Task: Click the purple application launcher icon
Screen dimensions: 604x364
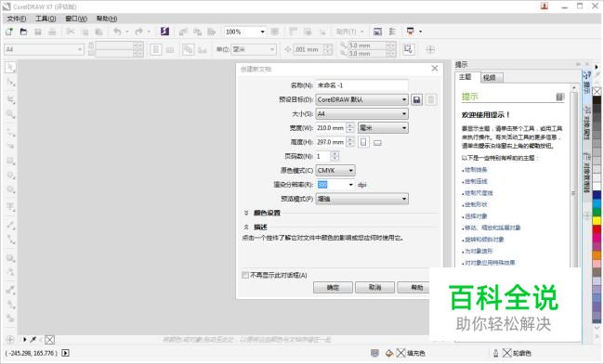Action: pyautogui.click(x=164, y=32)
